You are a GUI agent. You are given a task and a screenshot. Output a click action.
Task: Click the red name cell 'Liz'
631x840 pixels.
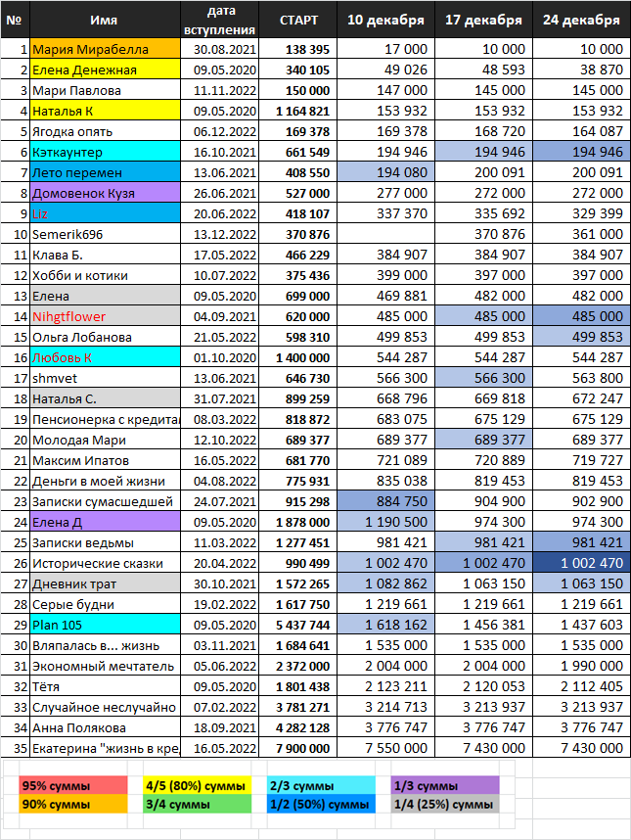click(105, 213)
